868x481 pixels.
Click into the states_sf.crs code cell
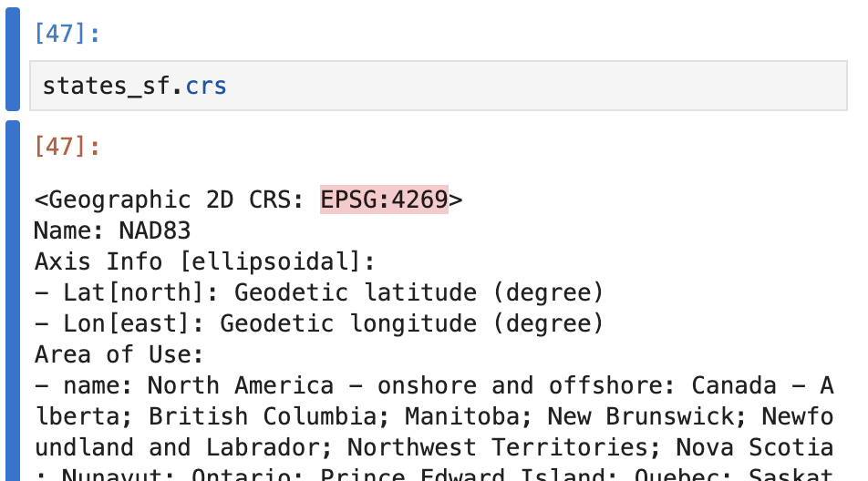coord(456,87)
